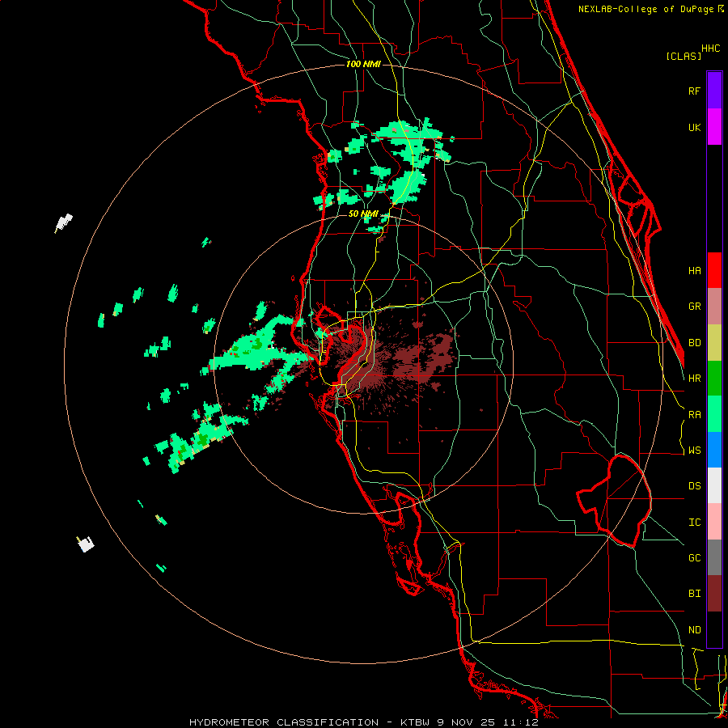
Task: Click the DS legend label
Action: point(694,486)
